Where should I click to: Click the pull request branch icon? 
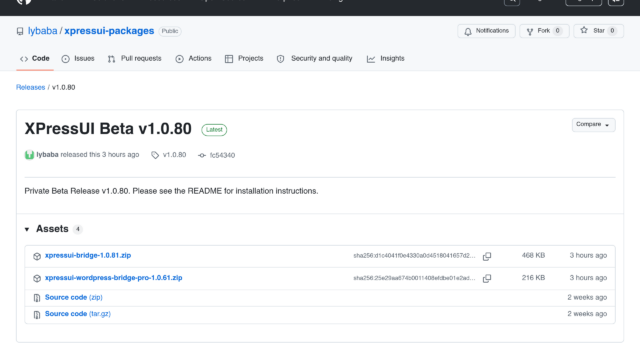point(111,59)
